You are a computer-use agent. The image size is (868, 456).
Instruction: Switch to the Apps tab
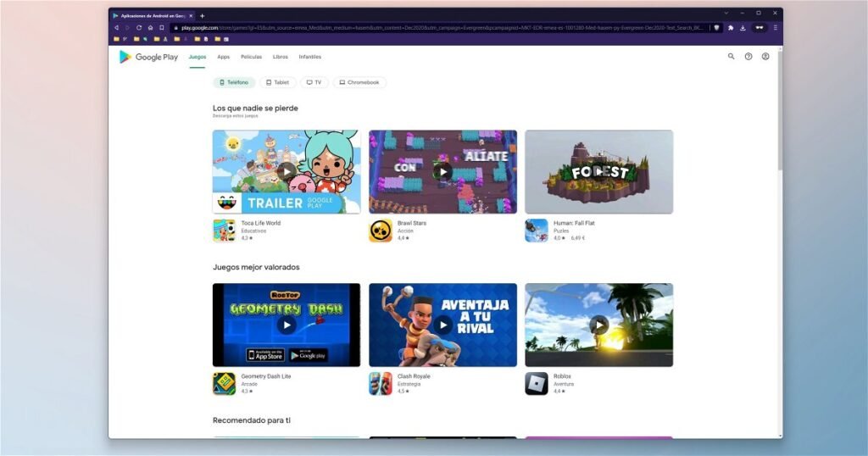pyautogui.click(x=223, y=57)
